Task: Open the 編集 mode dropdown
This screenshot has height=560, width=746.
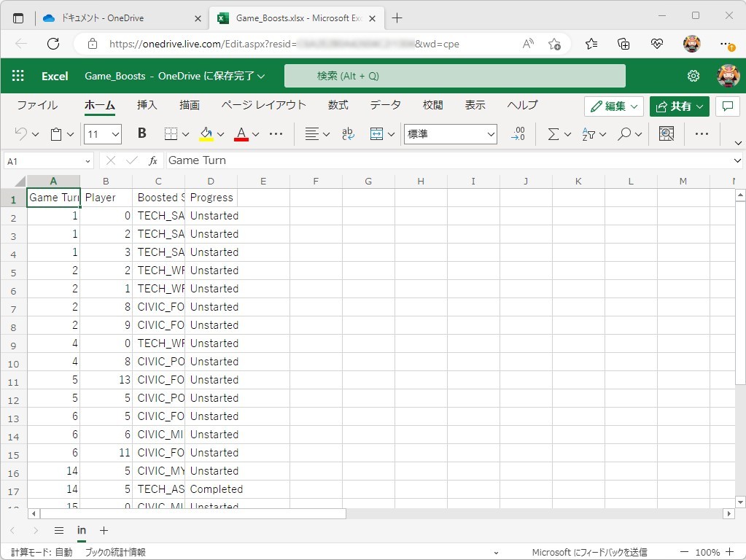Action: (613, 106)
